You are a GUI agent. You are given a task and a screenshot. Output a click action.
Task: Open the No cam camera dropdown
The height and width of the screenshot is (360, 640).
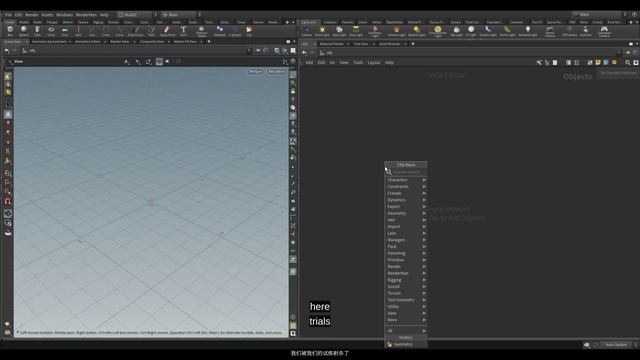click(276, 71)
